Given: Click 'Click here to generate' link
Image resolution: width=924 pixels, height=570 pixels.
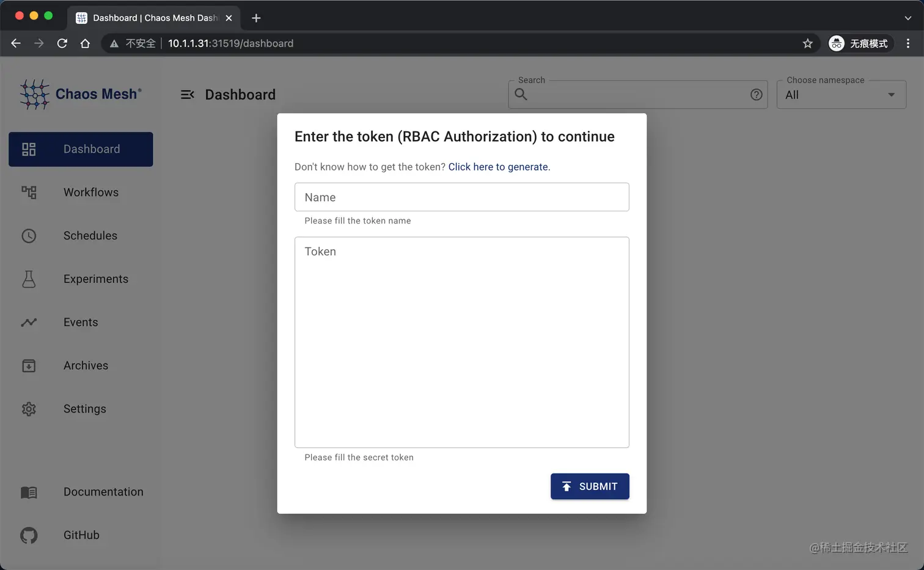Looking at the screenshot, I should [498, 167].
